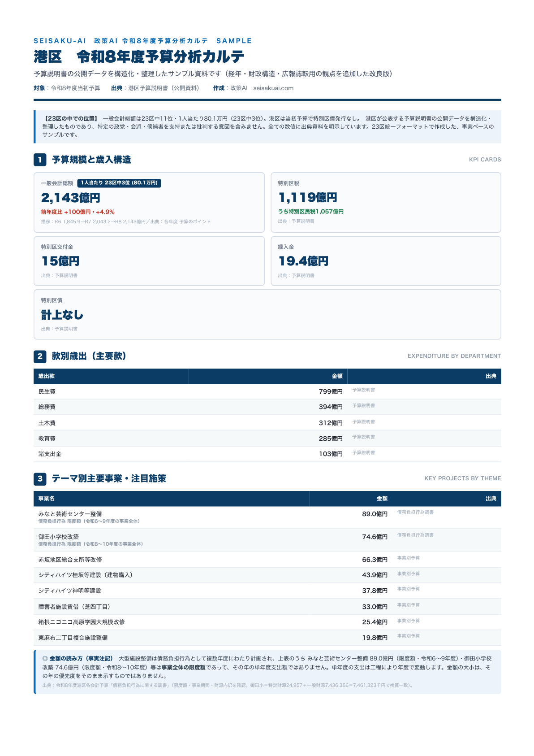Select the 民生費 row
This screenshot has height=756, width=534.
pos(267,391)
